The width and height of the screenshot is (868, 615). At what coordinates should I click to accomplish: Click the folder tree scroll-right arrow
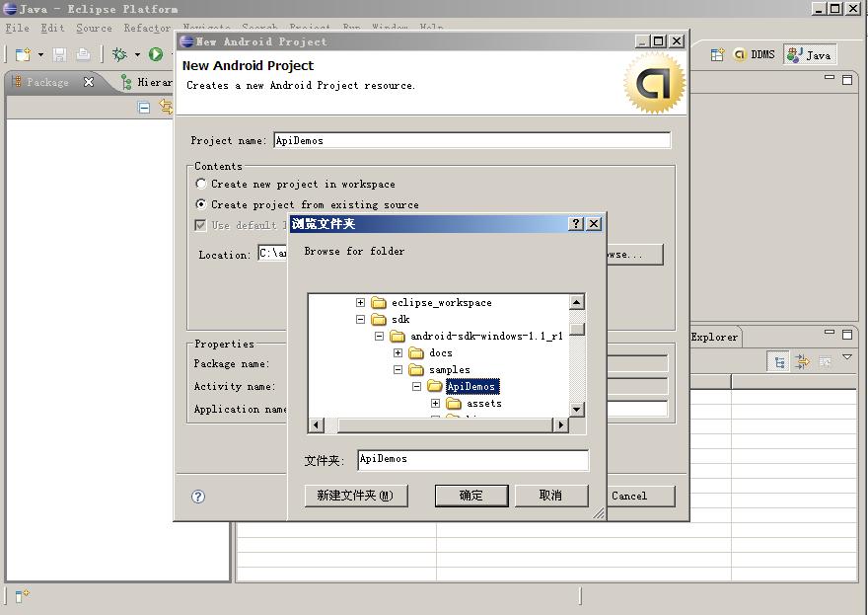pos(561,424)
